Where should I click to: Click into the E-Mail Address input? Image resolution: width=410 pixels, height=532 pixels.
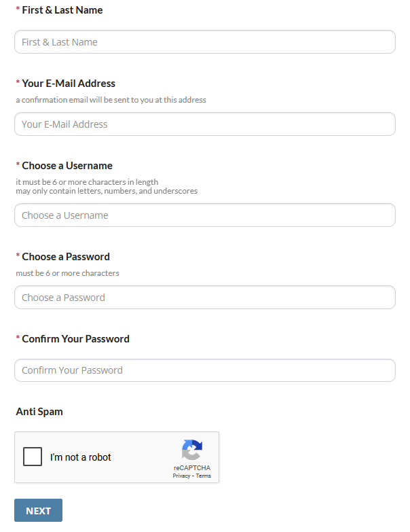(x=204, y=124)
